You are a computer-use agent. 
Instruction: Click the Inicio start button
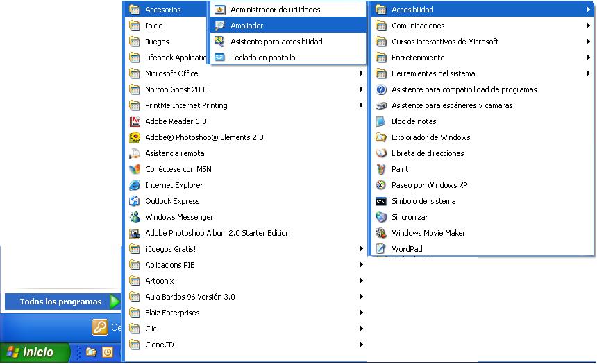[35, 352]
